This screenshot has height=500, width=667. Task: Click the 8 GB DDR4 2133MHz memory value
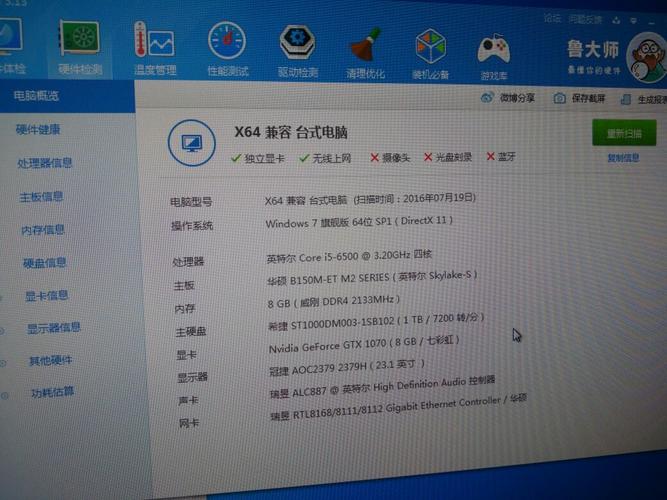coord(334,302)
